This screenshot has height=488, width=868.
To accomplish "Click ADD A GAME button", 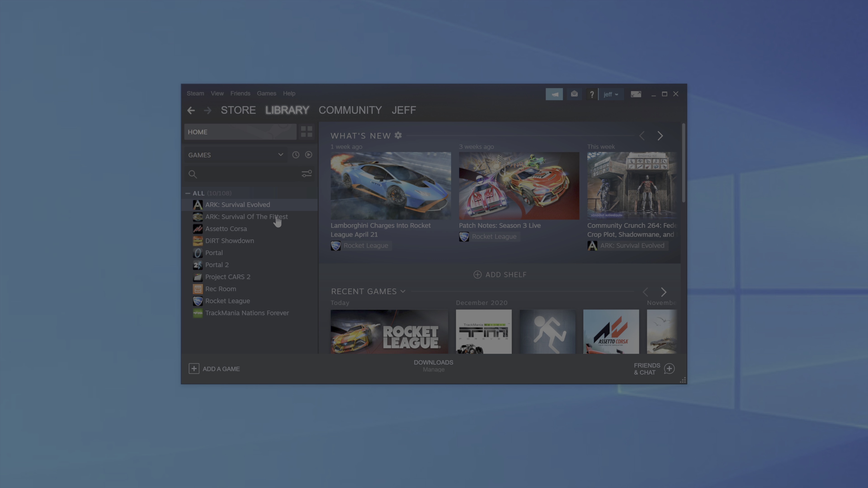I will click(x=214, y=369).
